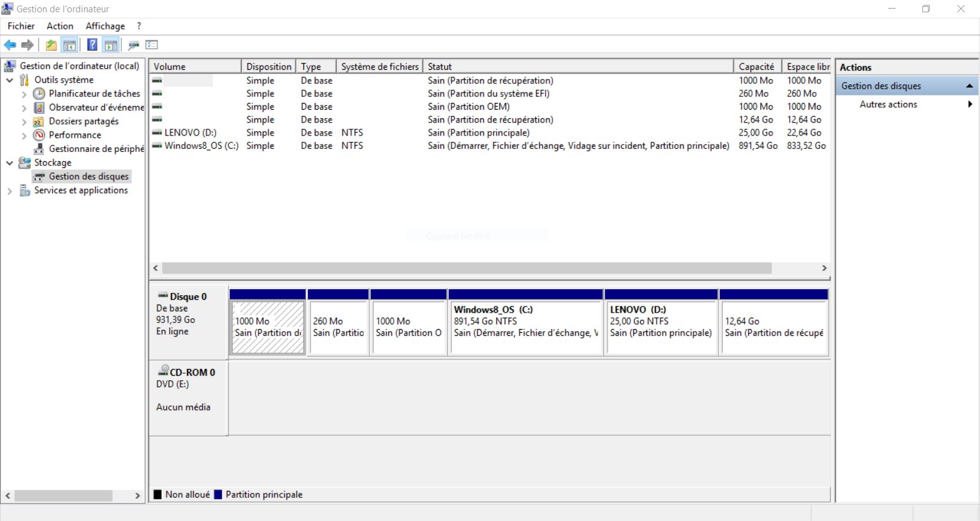Click the folder Up one level icon

pos(51,45)
